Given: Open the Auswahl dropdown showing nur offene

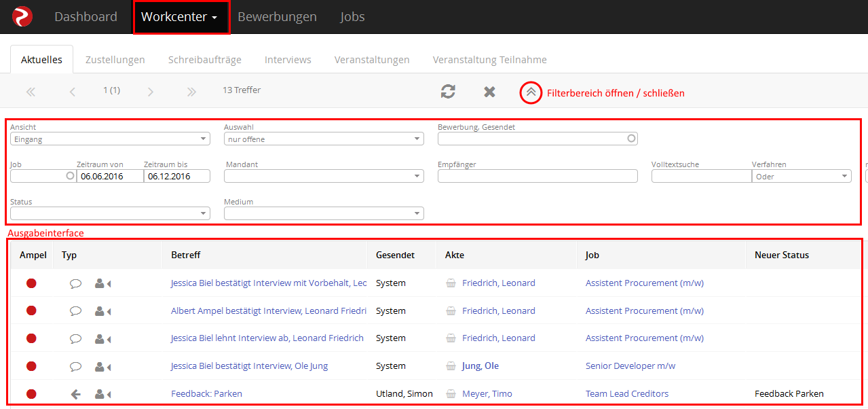Looking at the screenshot, I should click(x=324, y=139).
